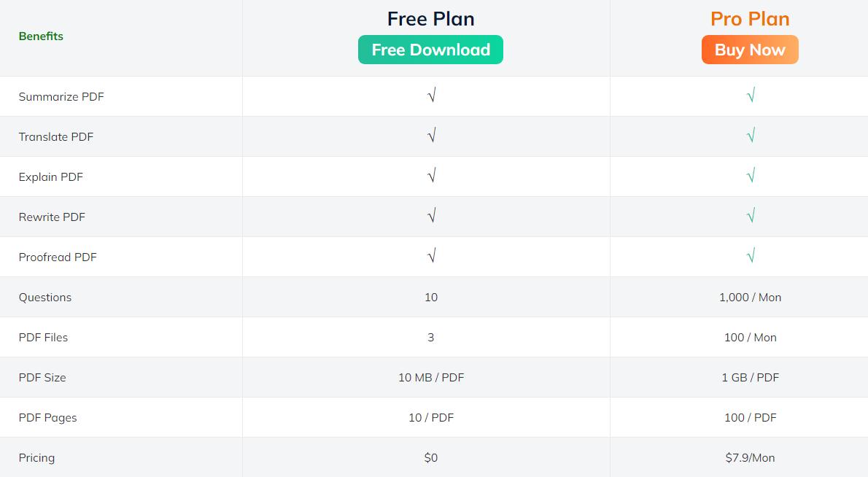Click the PDF Files row label
Screen dimensions: 868x477
pos(42,337)
